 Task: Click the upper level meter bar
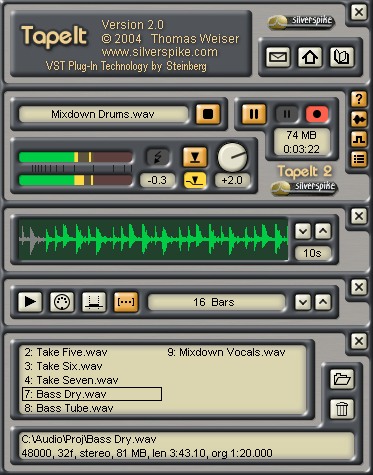[76, 157]
